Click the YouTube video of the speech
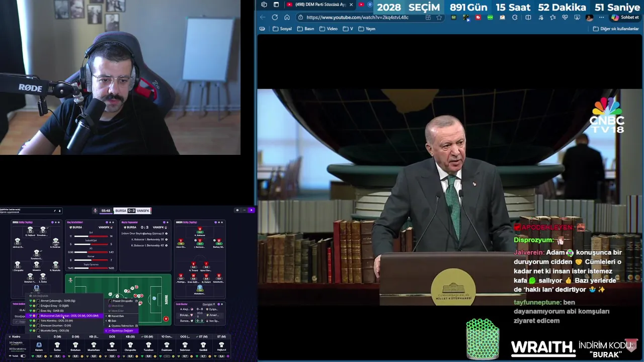Image resolution: width=644 pixels, height=362 pixels. point(450,197)
